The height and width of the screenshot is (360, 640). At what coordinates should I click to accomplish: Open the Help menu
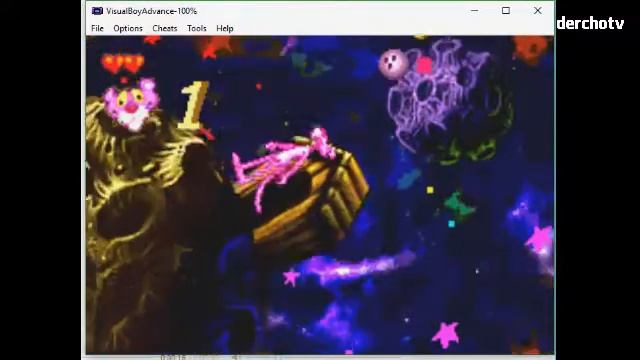point(224,28)
